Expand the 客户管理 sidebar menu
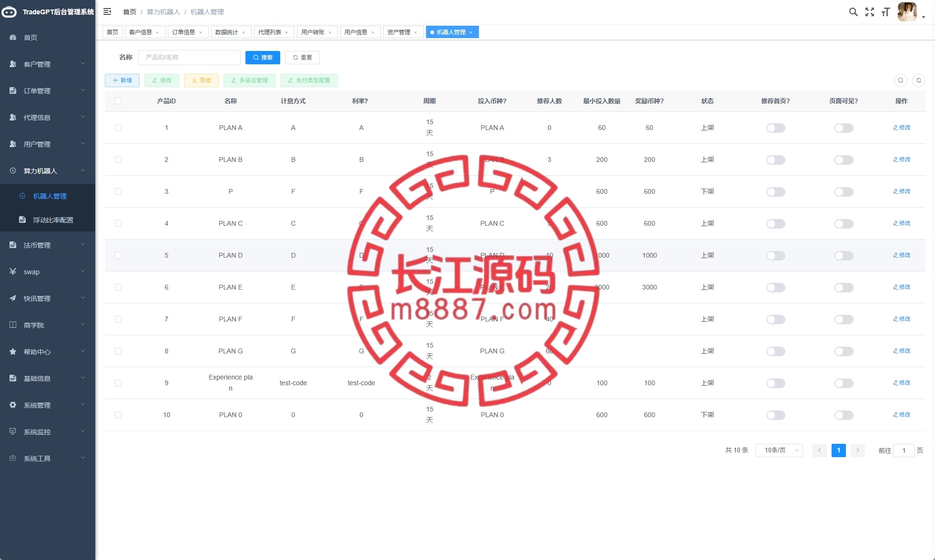This screenshot has width=935, height=560. click(48, 64)
